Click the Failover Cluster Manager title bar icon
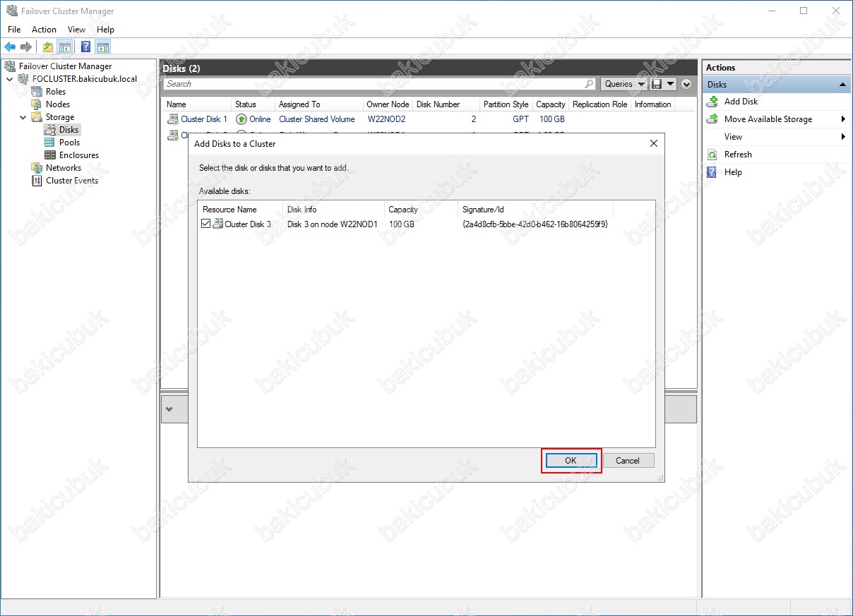 click(x=11, y=11)
